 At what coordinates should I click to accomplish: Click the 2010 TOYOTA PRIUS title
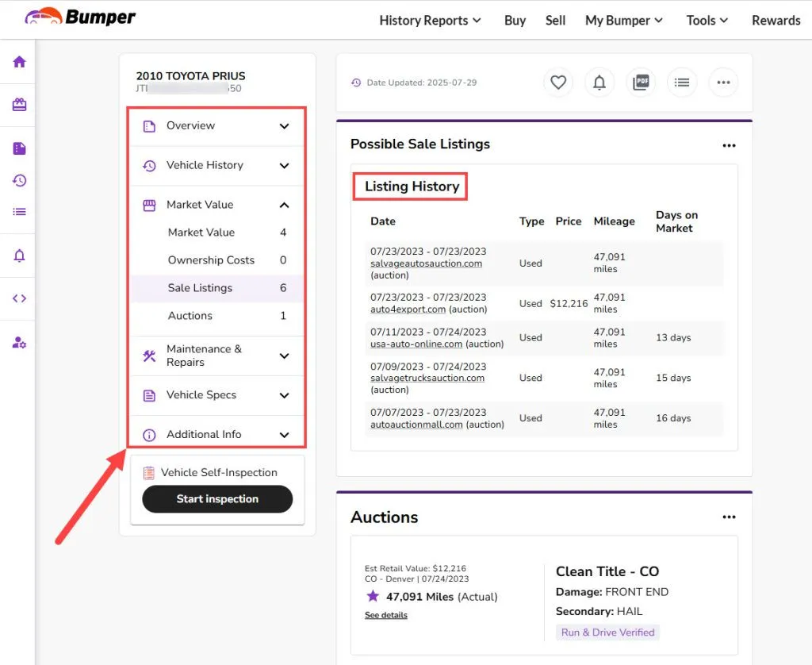point(190,75)
